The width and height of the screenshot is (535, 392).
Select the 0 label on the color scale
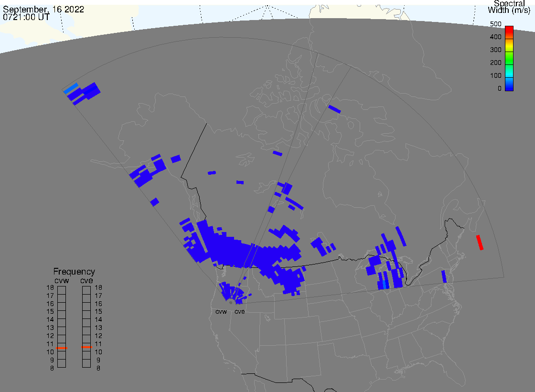click(500, 89)
